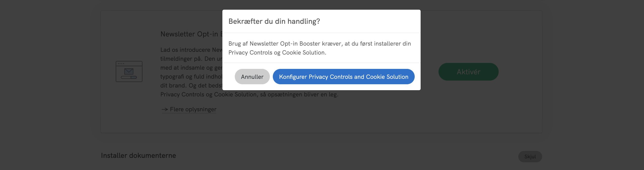Click the dimmed backdrop left of the card
Image resolution: width=644 pixels, height=170 pixels.
(50, 75)
